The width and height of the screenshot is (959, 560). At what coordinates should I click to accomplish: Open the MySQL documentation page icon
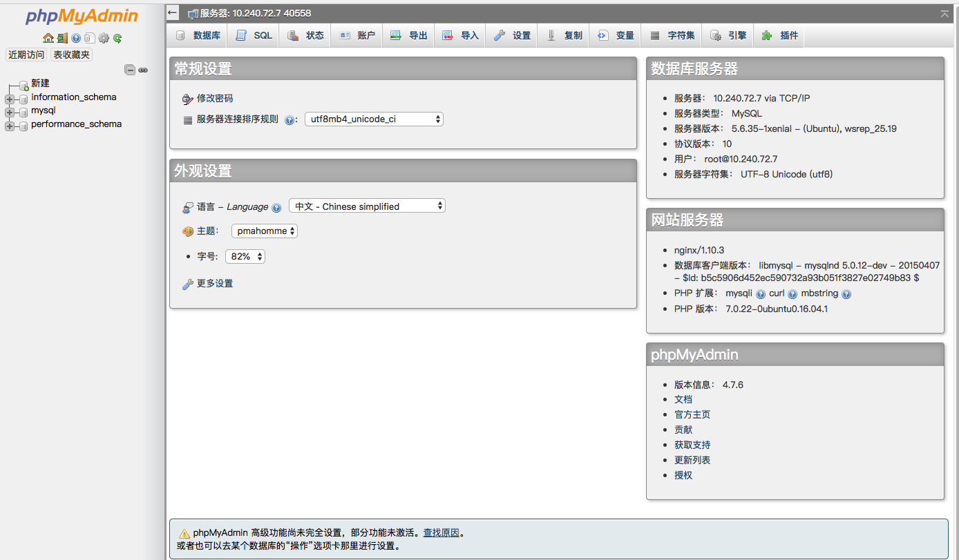(90, 39)
